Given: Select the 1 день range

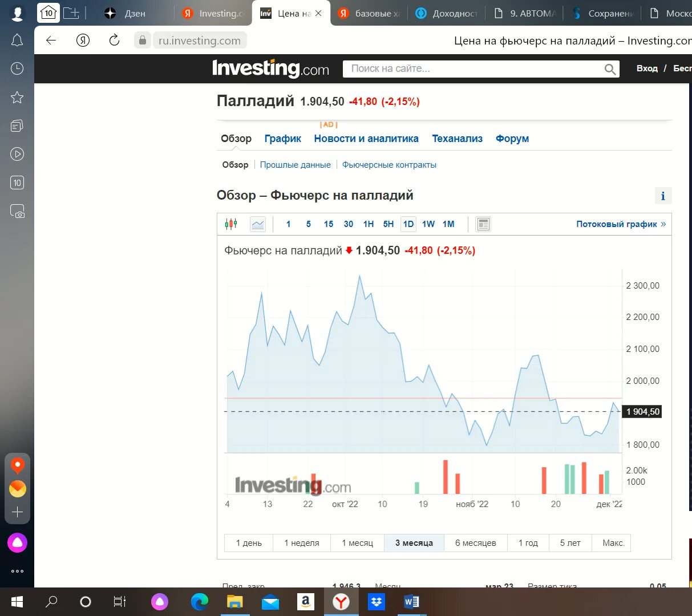Looking at the screenshot, I should 249,543.
